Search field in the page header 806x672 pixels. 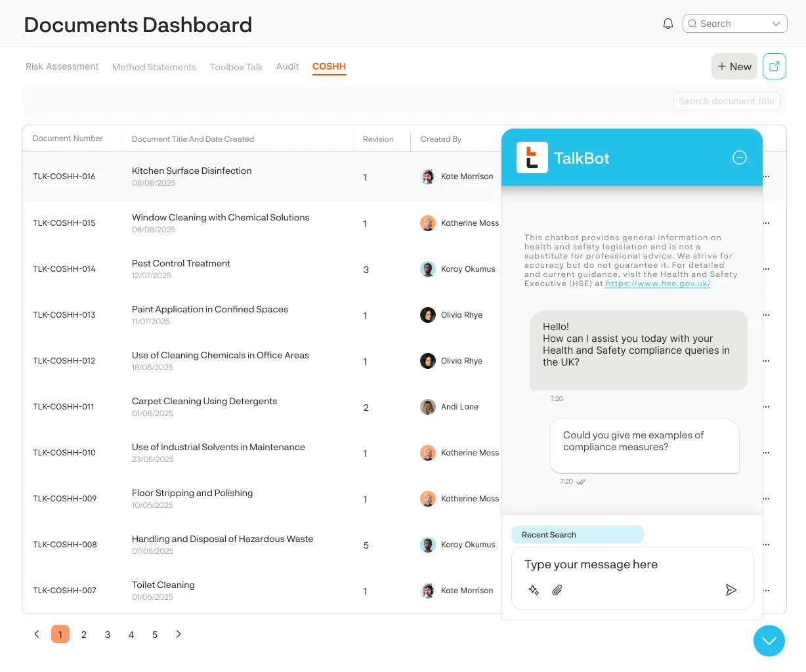734,24
